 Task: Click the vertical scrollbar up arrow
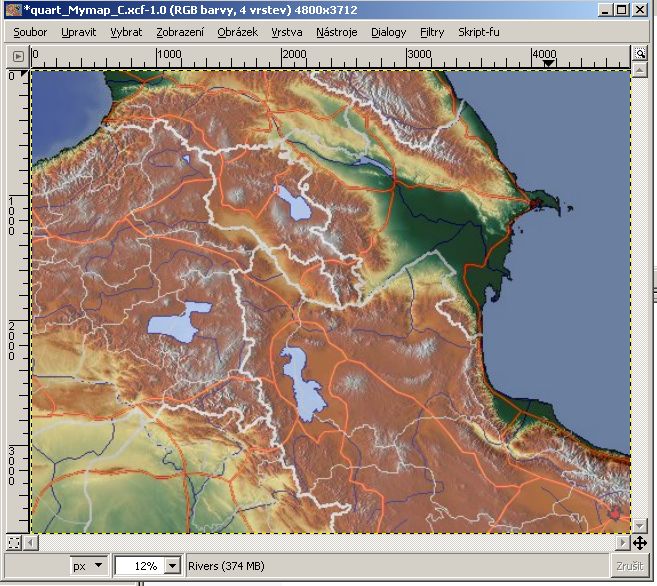(x=639, y=70)
